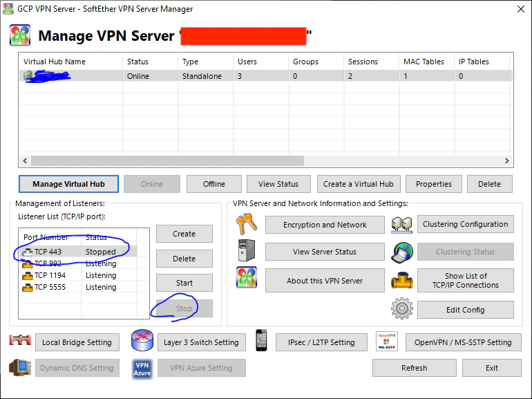The width and height of the screenshot is (532, 399).
Task: Click the gear icon beside Edit Config
Action: 401,308
